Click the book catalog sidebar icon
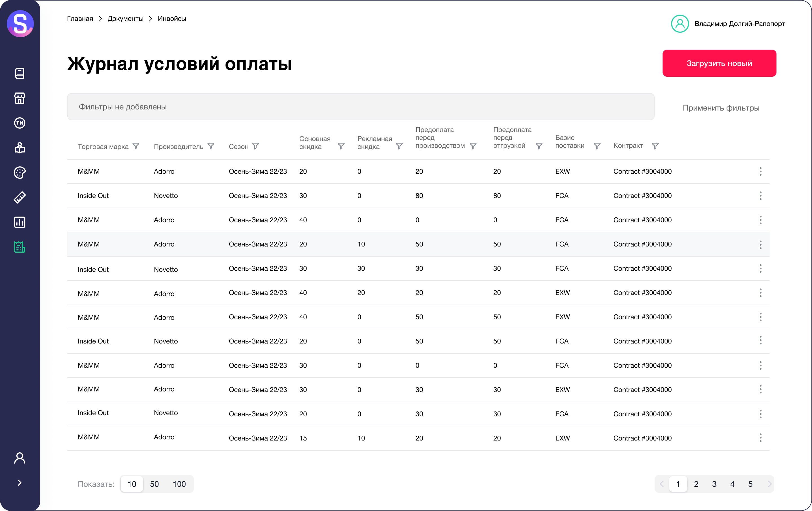Viewport: 812px width, 511px height. click(19, 73)
